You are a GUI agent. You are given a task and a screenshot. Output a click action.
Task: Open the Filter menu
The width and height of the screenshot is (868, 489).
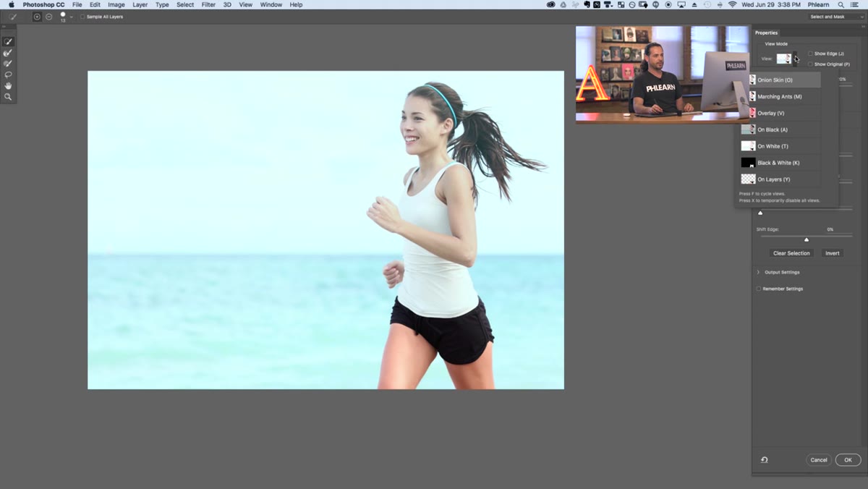(x=208, y=4)
